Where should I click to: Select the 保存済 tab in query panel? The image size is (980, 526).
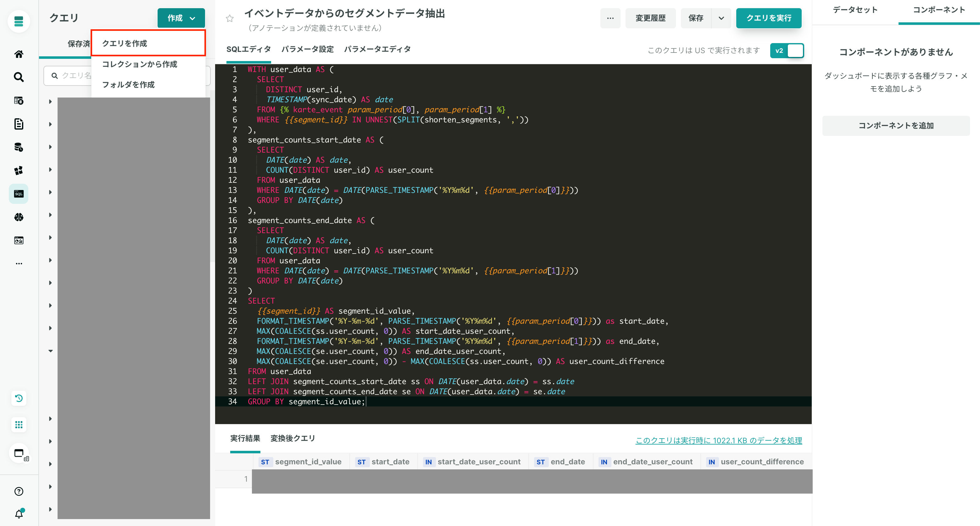(x=79, y=44)
